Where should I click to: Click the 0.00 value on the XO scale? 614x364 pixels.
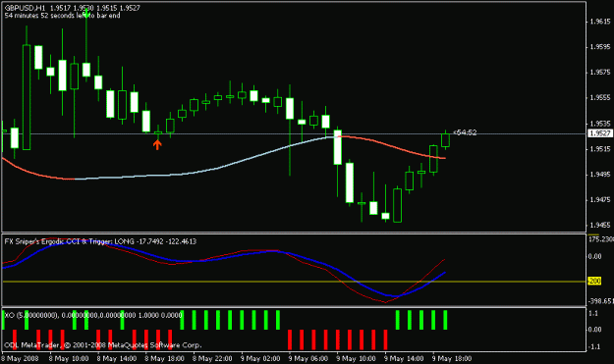click(594, 330)
